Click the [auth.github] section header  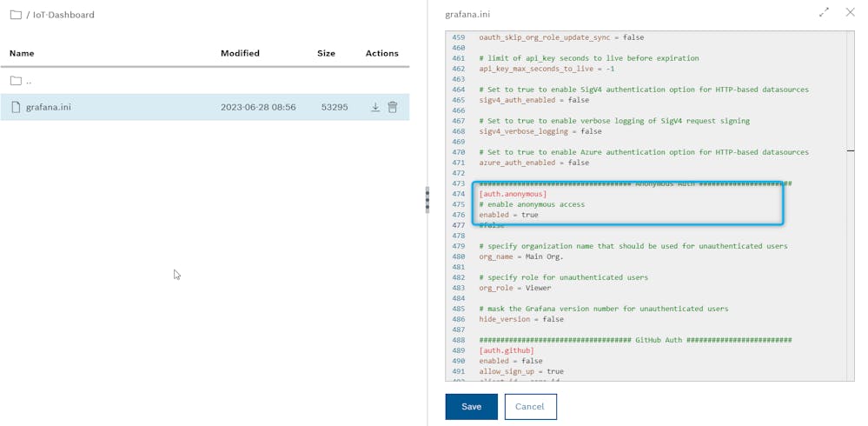coord(507,350)
